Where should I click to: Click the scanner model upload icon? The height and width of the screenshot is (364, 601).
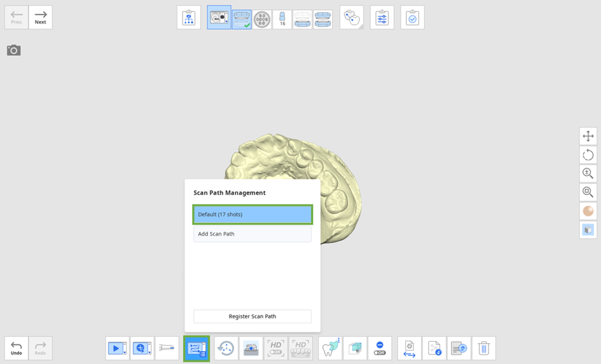tap(251, 348)
